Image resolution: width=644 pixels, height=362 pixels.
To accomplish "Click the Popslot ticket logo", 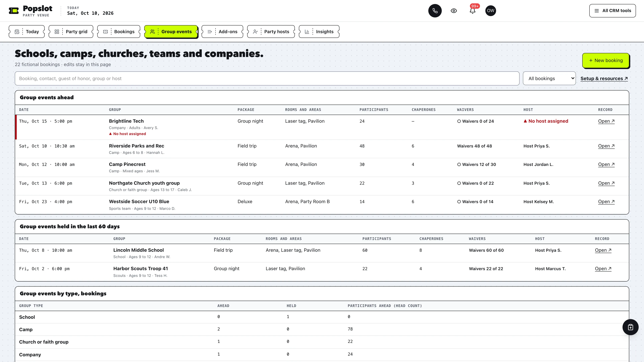I will tap(14, 11).
